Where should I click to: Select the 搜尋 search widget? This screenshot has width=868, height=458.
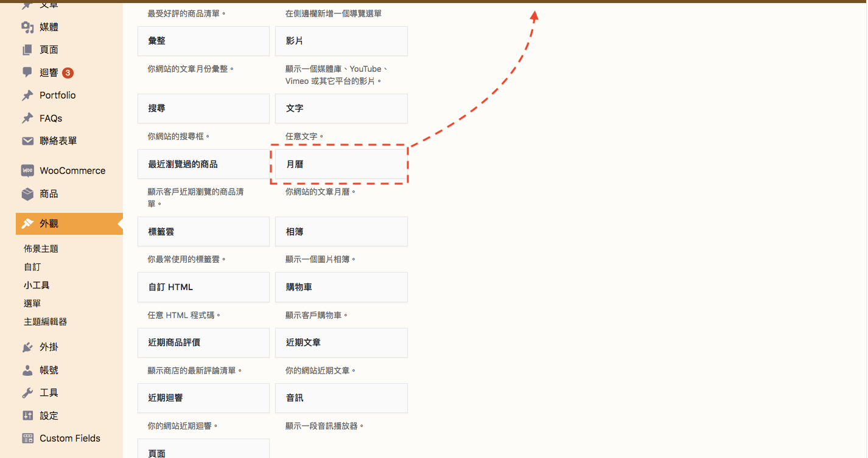click(x=203, y=109)
